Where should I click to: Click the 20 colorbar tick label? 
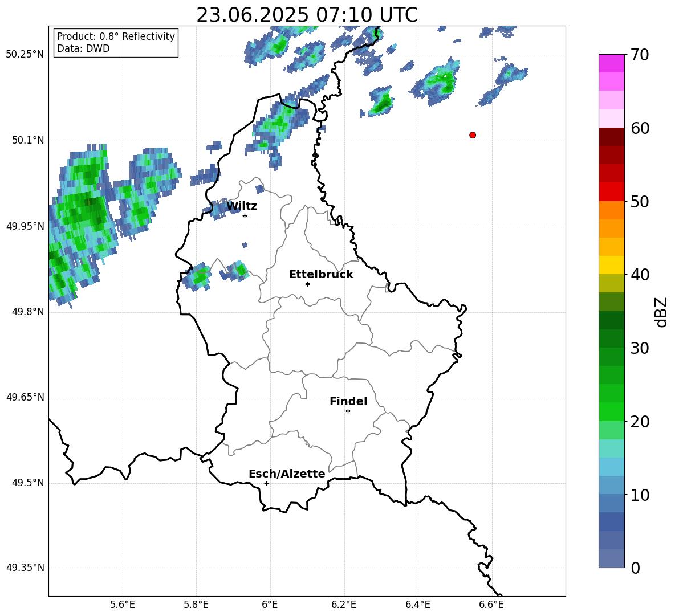click(x=640, y=422)
